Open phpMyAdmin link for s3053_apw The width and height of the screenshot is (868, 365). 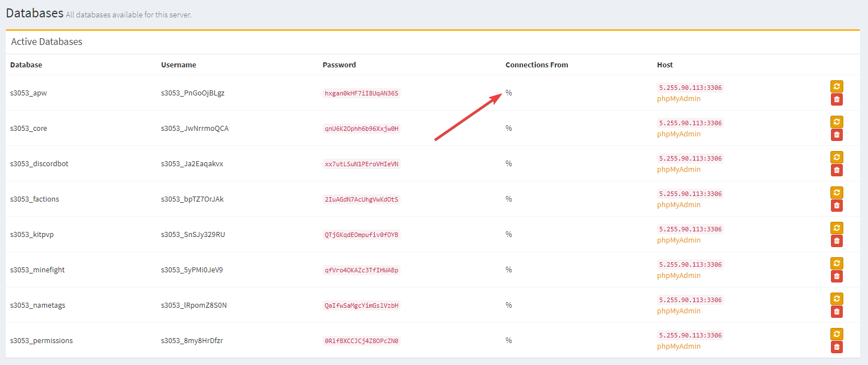(x=678, y=99)
